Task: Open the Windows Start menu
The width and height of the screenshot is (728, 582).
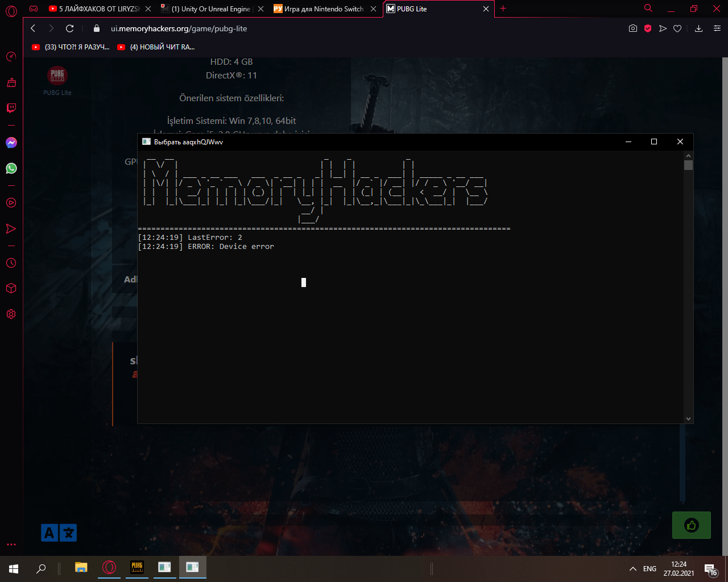Action: (14, 568)
